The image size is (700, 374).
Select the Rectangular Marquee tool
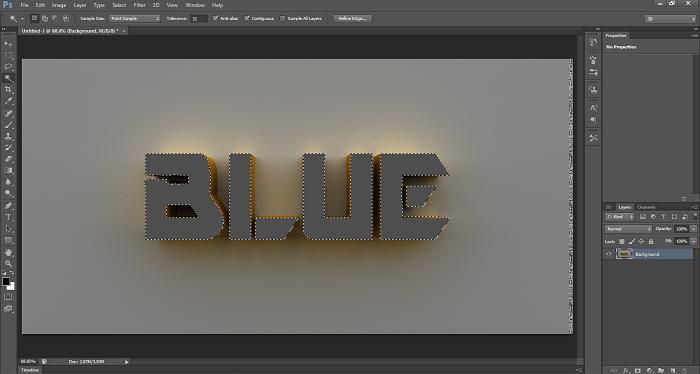[x=8, y=55]
